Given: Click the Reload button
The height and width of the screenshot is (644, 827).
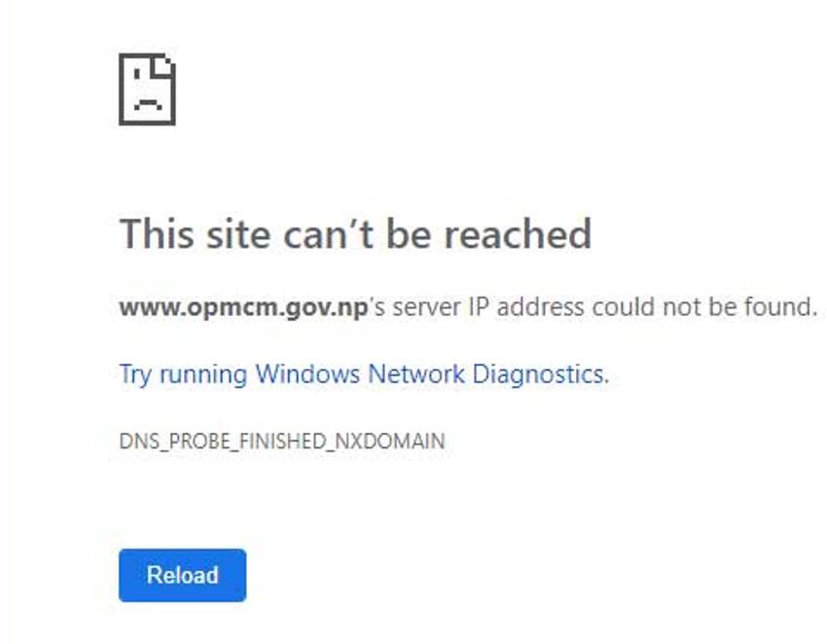Looking at the screenshot, I should click(183, 576).
